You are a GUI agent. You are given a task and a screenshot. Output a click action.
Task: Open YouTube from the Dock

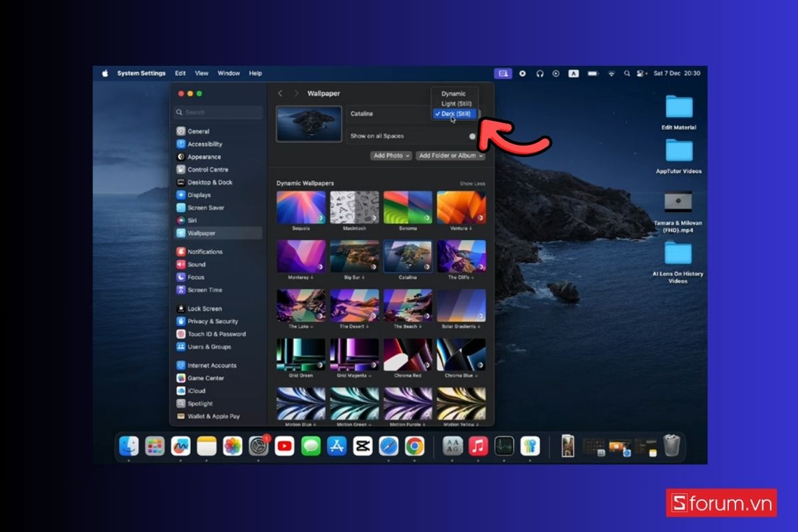pyautogui.click(x=285, y=446)
